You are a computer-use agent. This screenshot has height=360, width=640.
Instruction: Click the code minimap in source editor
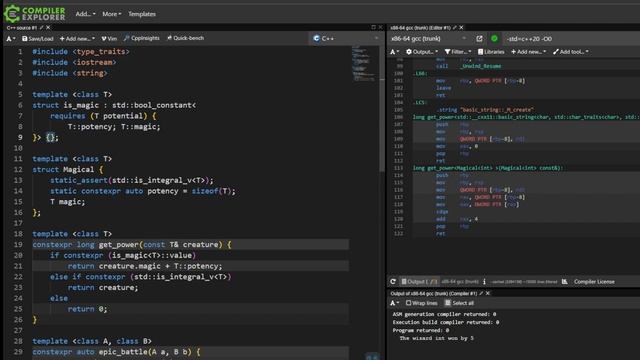(363, 64)
